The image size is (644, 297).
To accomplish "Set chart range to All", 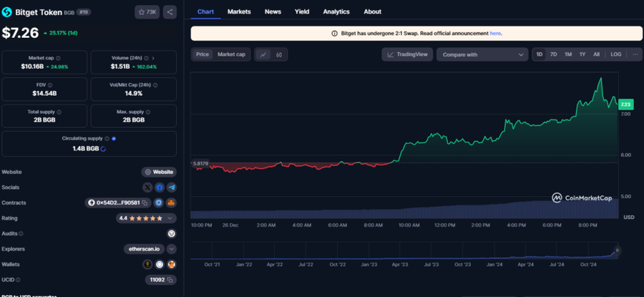I will pos(596,54).
